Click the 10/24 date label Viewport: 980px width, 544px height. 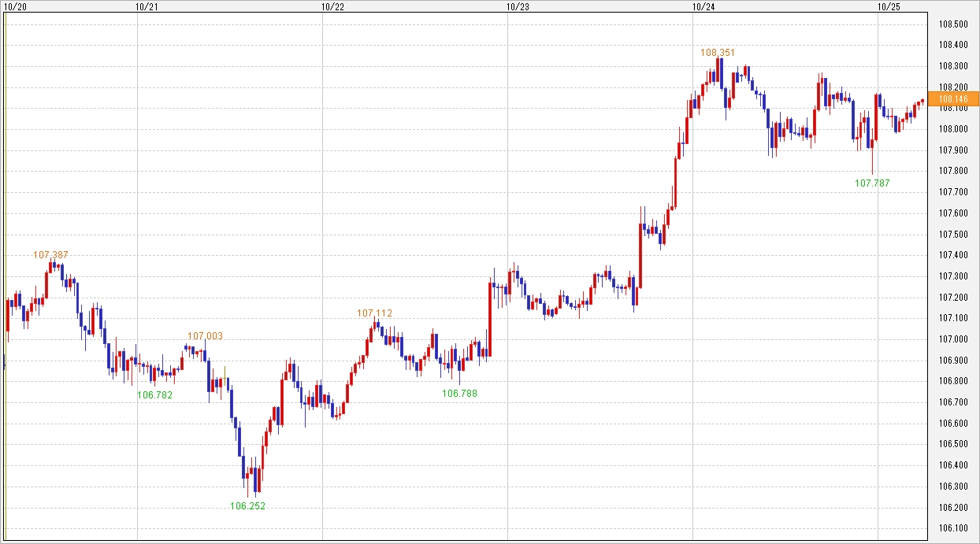[x=703, y=6]
